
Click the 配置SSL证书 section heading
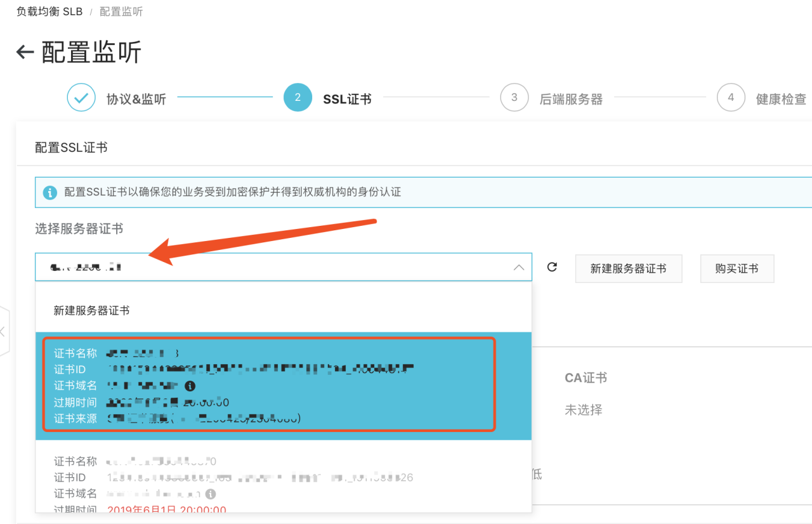[x=71, y=148]
